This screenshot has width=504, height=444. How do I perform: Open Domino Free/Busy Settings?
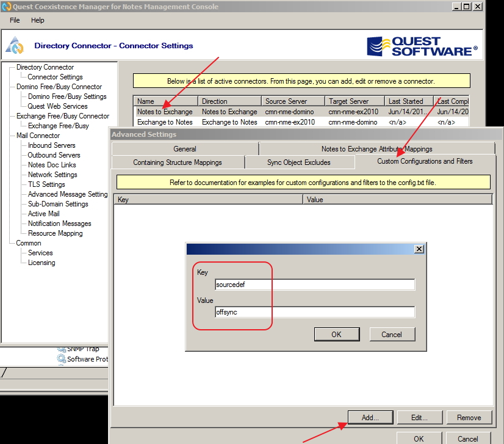coord(67,96)
